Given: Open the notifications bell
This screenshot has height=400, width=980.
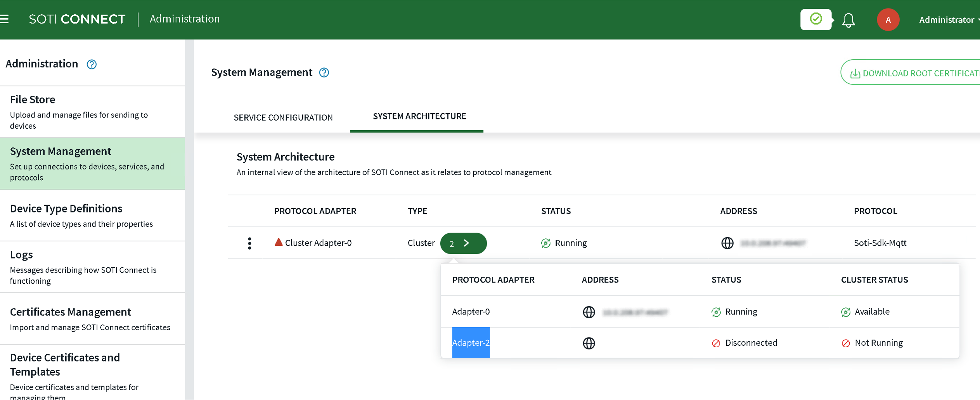Looking at the screenshot, I should (848, 20).
